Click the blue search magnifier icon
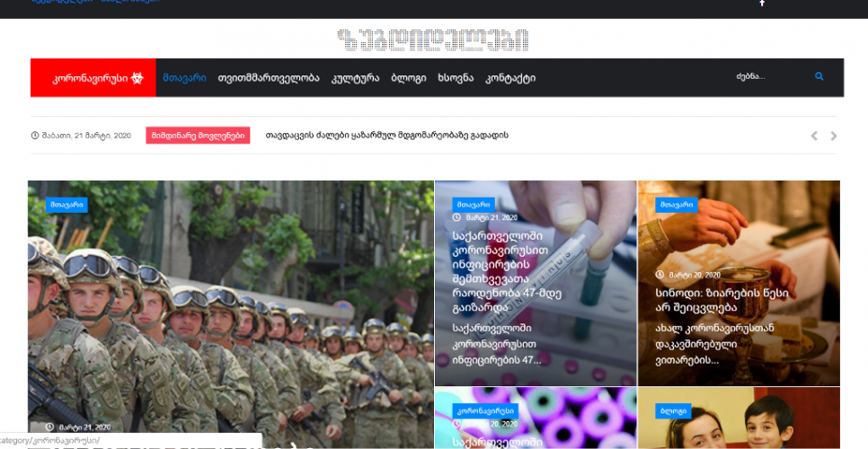868x449 pixels. pos(819,76)
